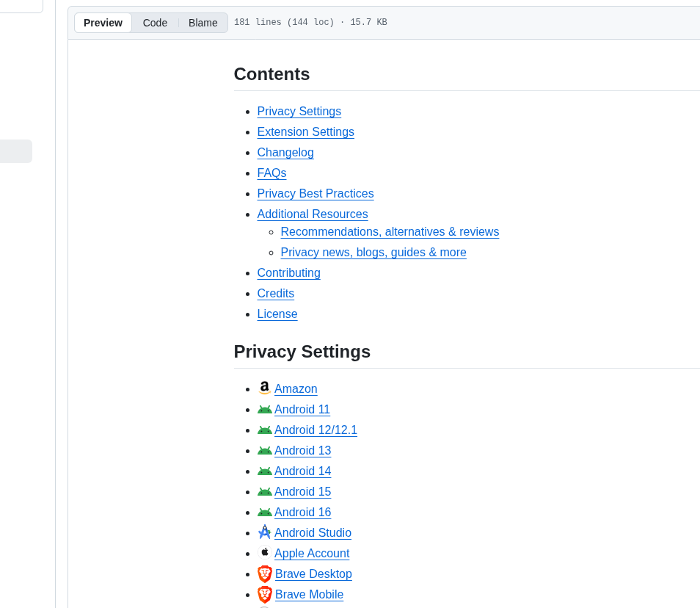The height and width of the screenshot is (608, 700).
Task: Open the Android Studio link
Action: coord(313,533)
